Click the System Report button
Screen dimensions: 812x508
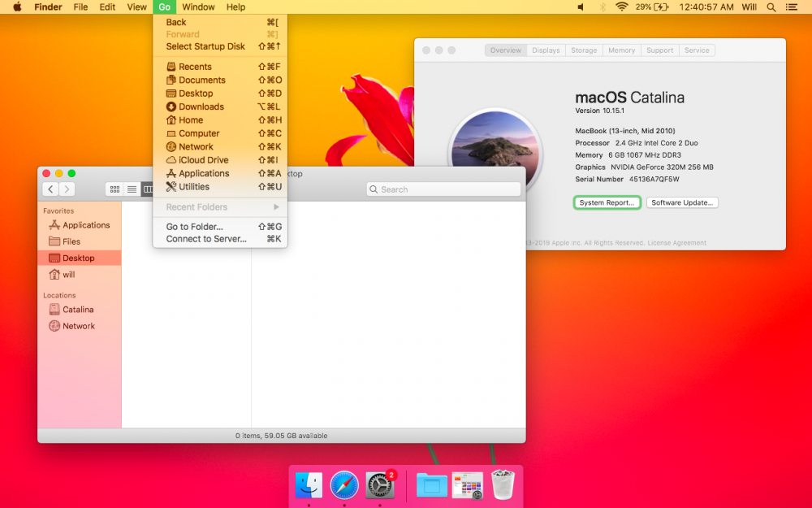coord(607,202)
